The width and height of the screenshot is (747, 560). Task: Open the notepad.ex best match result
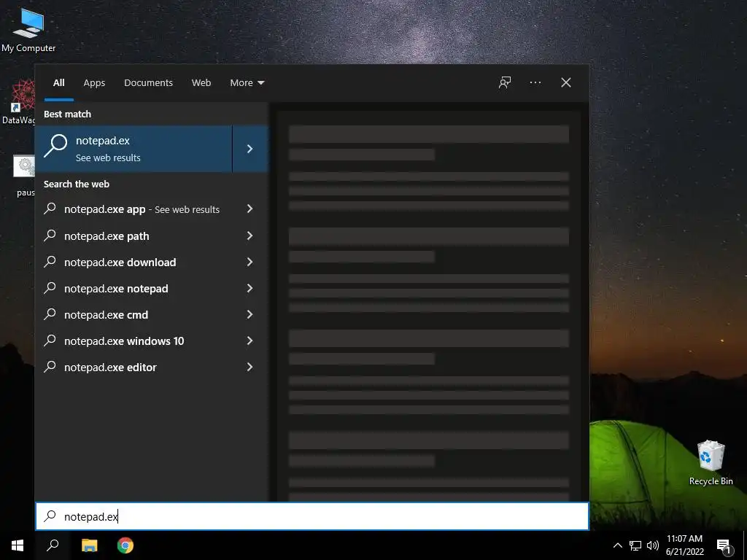coord(134,149)
